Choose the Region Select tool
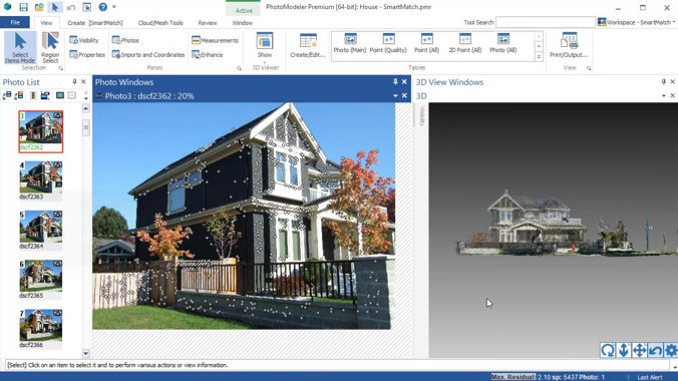 [x=50, y=47]
